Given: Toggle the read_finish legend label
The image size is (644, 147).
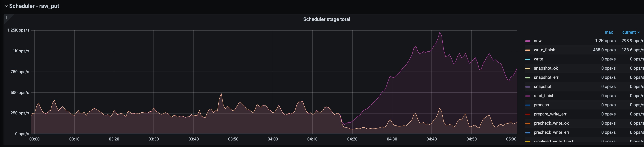Looking at the screenshot, I should pyautogui.click(x=544, y=96).
